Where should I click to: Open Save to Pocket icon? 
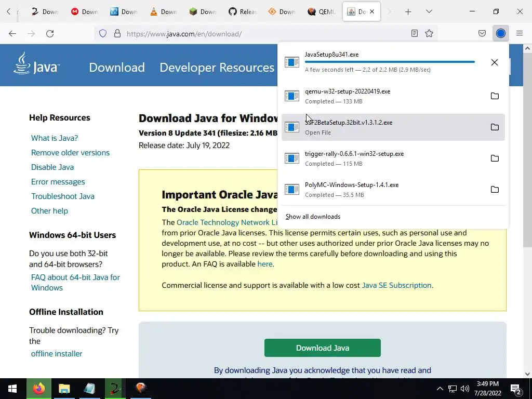click(x=482, y=33)
